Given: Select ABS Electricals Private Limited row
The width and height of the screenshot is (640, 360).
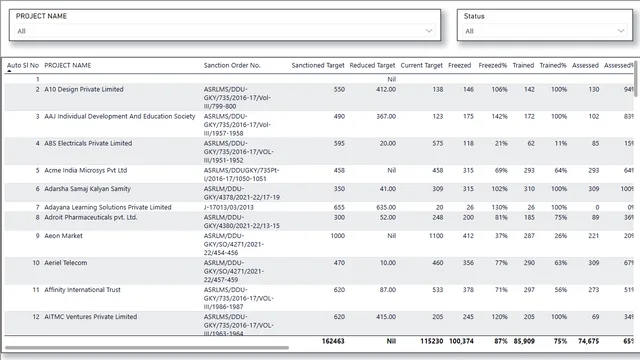Looking at the screenshot, I should [x=318, y=151].
